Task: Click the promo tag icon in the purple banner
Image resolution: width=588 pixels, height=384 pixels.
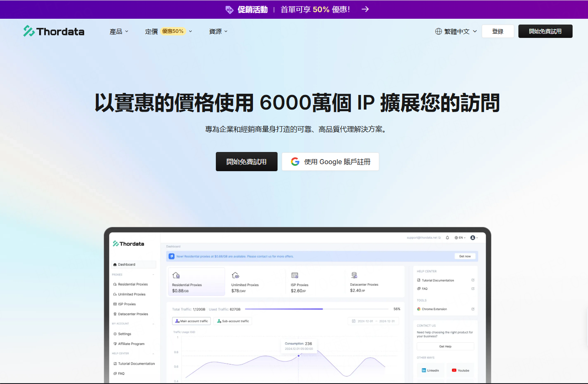Action: point(229,10)
